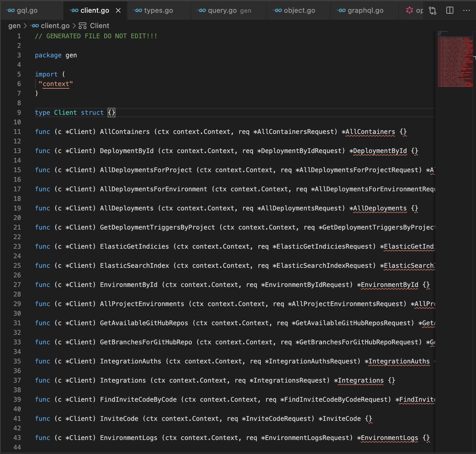Click the GENERATED FILE DO NOT EDIT comment
The height and width of the screenshot is (454, 476).
96,36
